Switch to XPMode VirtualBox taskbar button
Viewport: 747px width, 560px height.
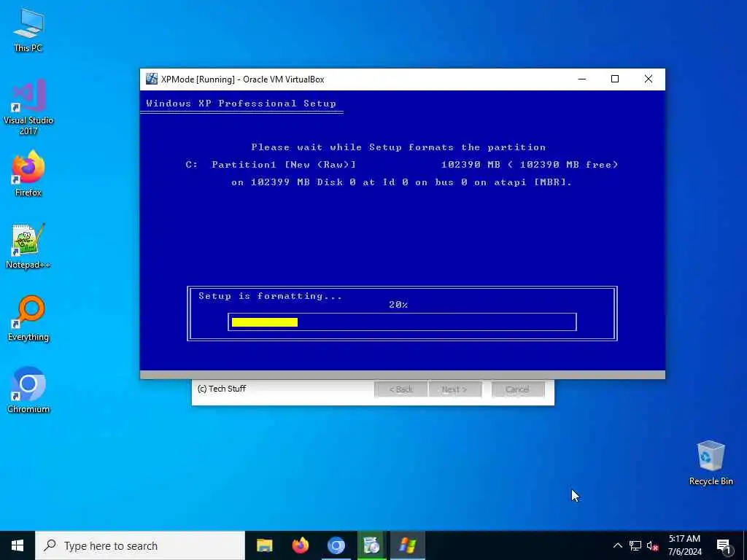tap(407, 545)
